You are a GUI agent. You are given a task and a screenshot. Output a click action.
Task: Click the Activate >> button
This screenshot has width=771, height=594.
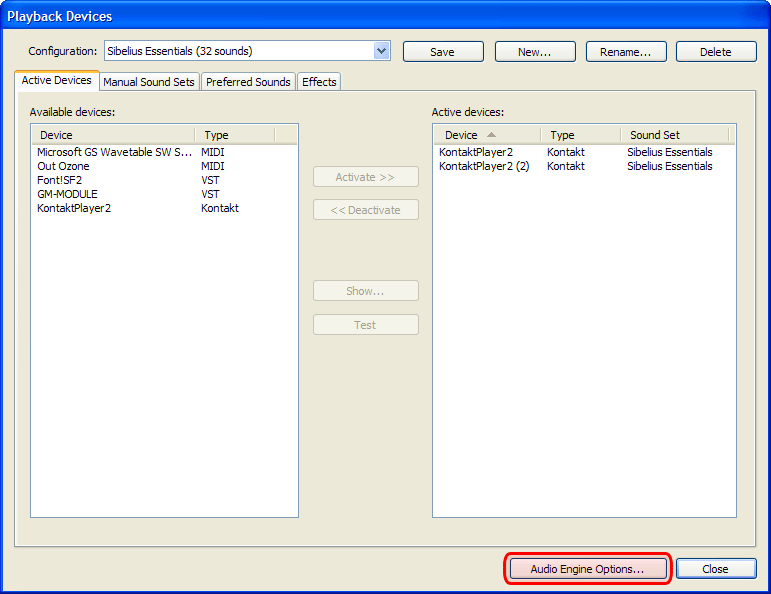366,177
